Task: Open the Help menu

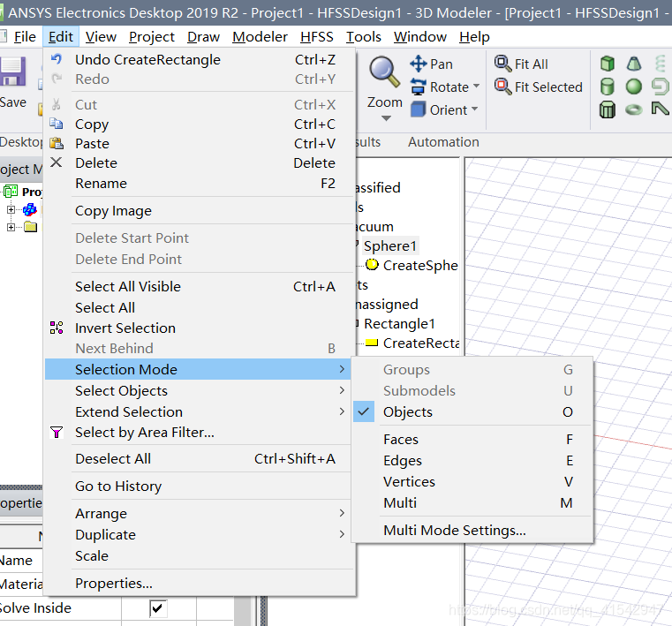Action: pos(474,37)
